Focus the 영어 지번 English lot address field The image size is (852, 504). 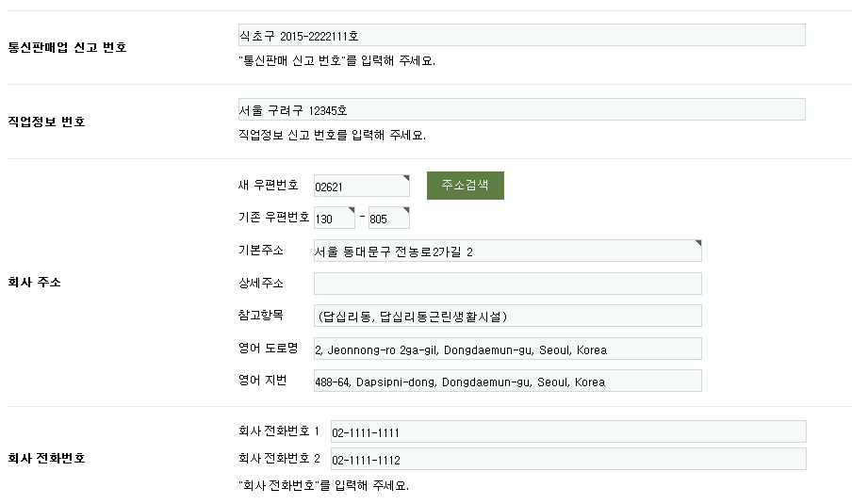507,382
